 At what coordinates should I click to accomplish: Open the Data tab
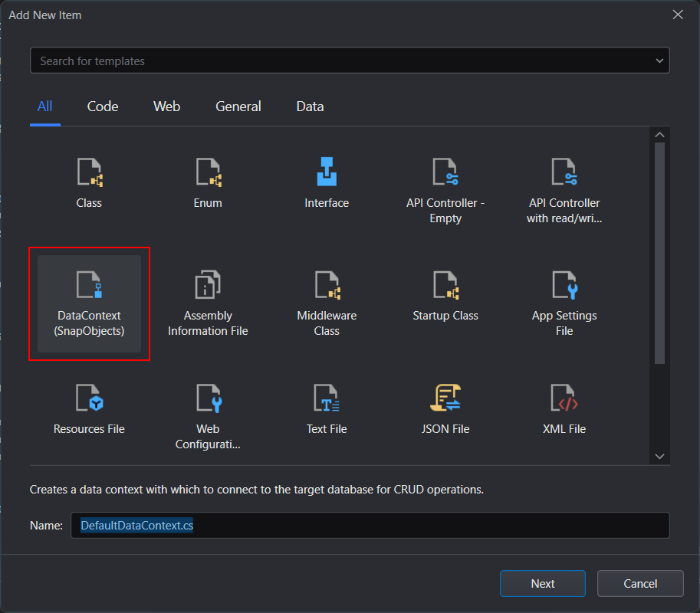pyautogui.click(x=310, y=107)
